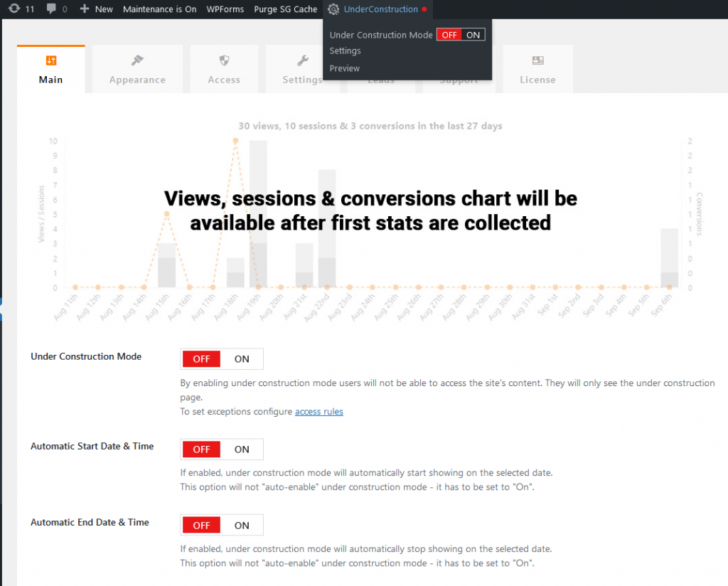Click the 'Views, sessions & conversions chart' overlay heading
728x586 pixels.
coord(370,211)
